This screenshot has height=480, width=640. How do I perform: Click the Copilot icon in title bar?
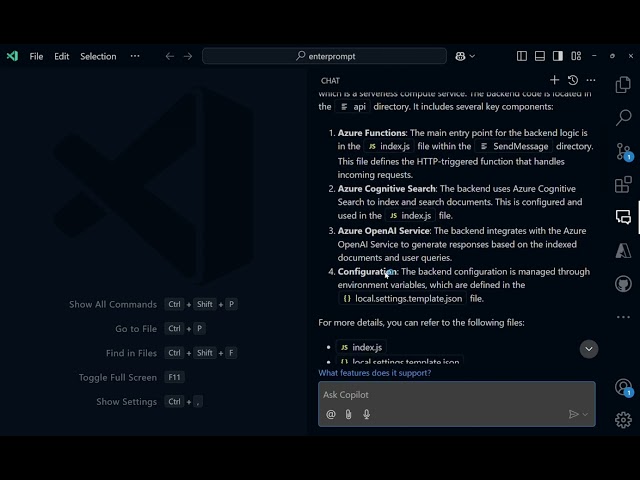[x=460, y=56]
